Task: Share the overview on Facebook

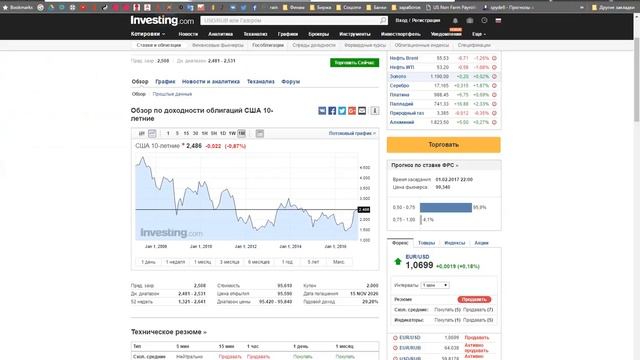Action: (332, 111)
